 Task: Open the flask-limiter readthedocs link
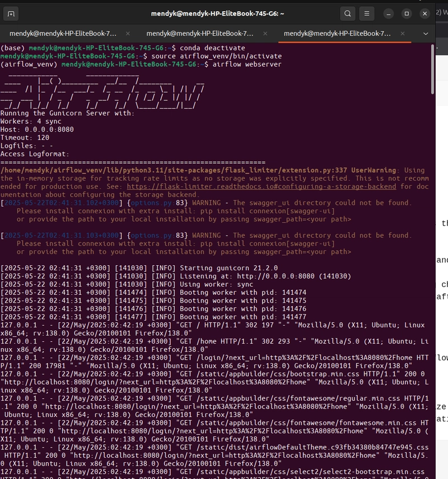262,187
